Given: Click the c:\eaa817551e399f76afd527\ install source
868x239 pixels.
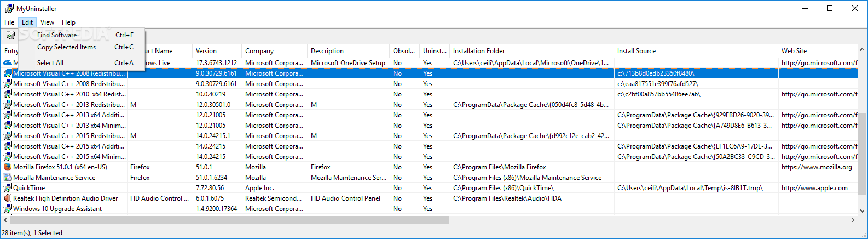Looking at the screenshot, I should pyautogui.click(x=658, y=84).
